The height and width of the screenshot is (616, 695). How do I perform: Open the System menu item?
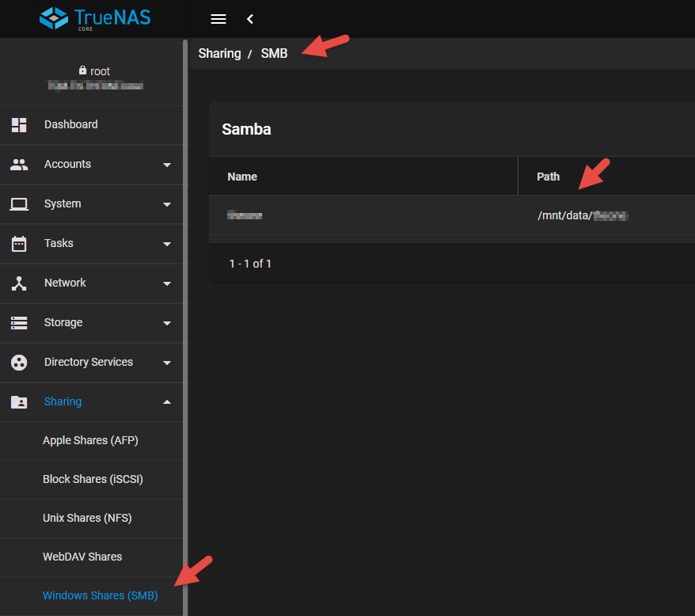[x=91, y=204]
